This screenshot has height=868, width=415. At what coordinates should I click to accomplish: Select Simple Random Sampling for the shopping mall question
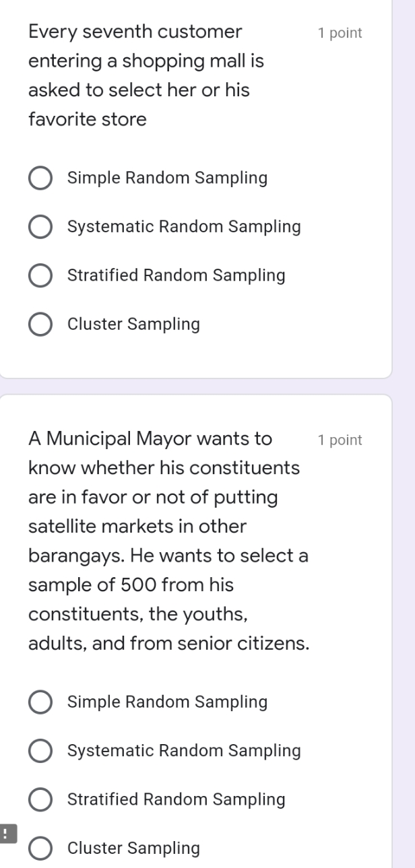click(40, 178)
